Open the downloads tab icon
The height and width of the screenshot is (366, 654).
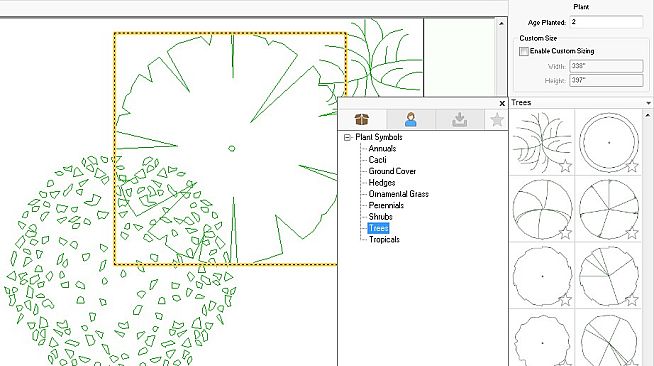coord(460,120)
